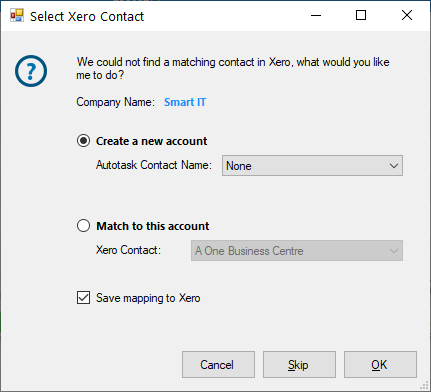Open the Autotask Contact Name combo box showing None
This screenshot has width=431, height=392.
tap(312, 165)
